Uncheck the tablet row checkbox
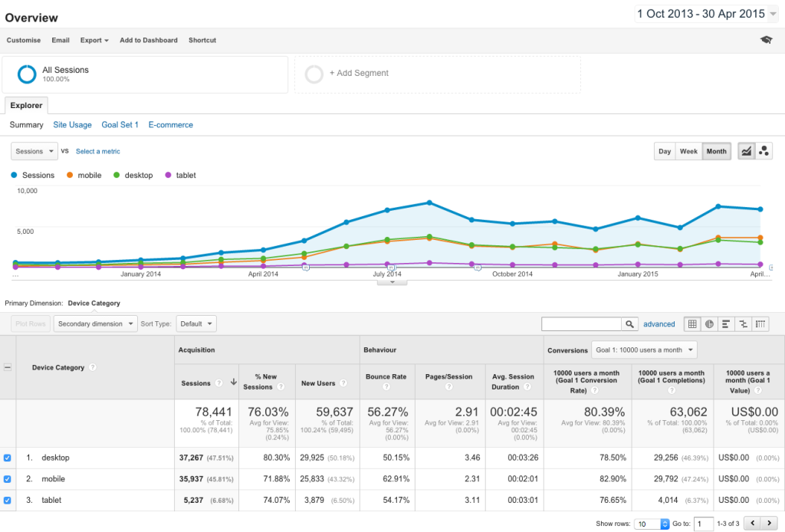Image resolution: width=785 pixels, height=532 pixels. coord(8,500)
